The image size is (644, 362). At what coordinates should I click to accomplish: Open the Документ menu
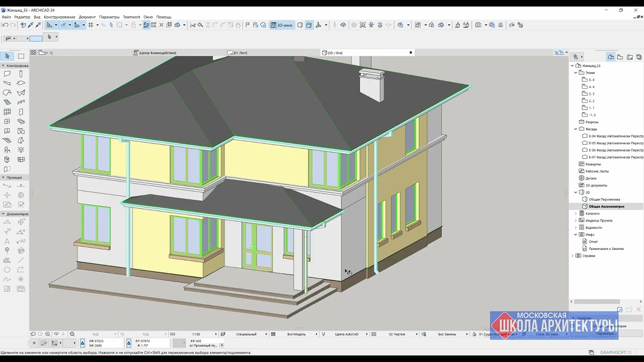(87, 17)
